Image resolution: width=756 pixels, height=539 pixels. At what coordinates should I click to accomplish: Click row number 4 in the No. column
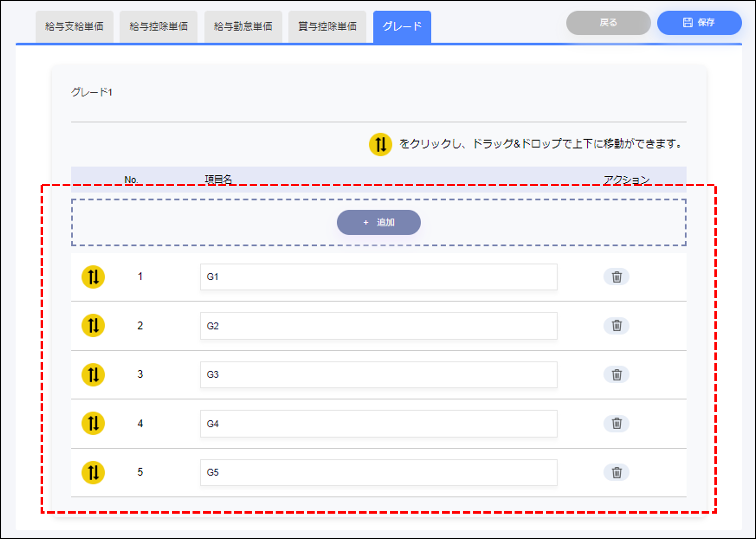pos(140,423)
